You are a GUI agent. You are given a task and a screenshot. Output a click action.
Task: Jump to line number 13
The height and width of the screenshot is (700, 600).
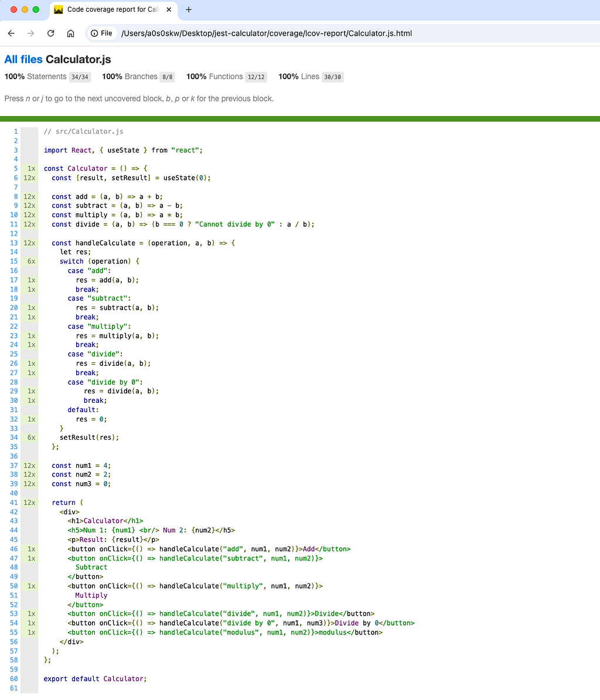click(14, 243)
